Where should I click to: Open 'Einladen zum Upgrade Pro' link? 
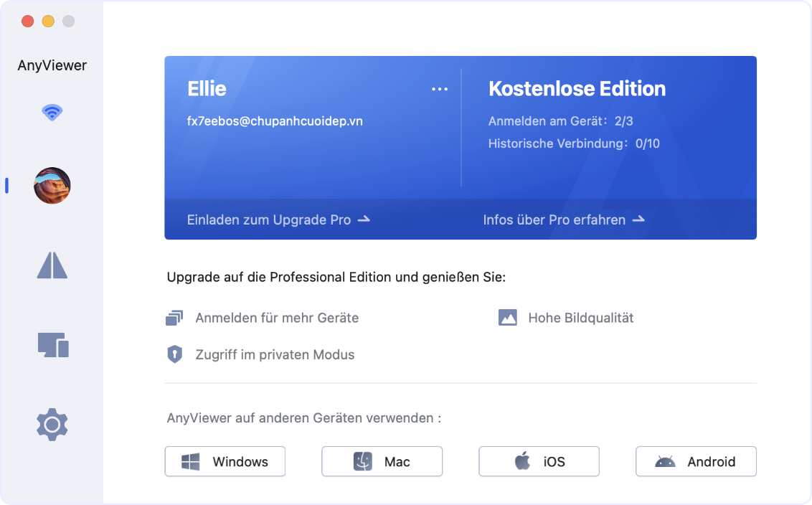(278, 220)
